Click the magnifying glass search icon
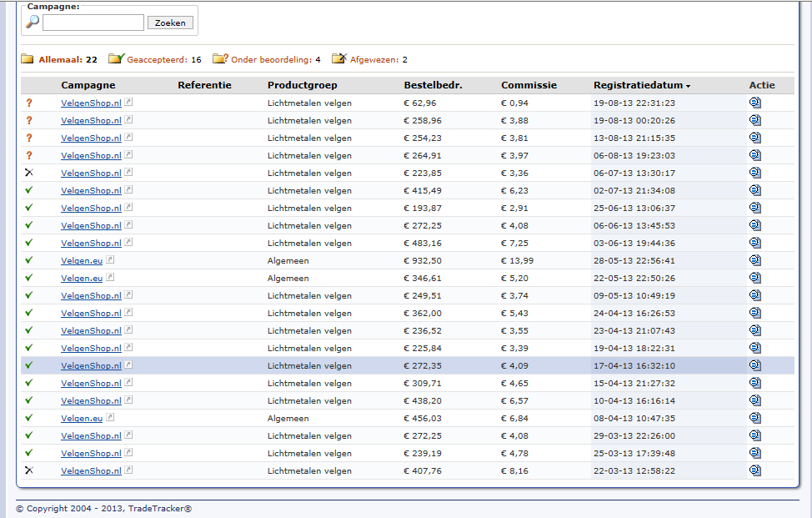 coord(33,22)
